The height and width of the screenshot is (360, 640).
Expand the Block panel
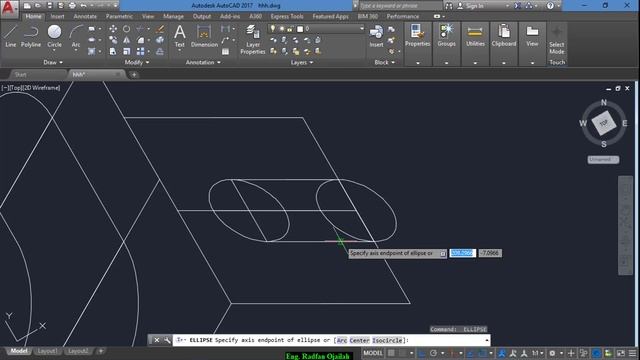pos(384,62)
